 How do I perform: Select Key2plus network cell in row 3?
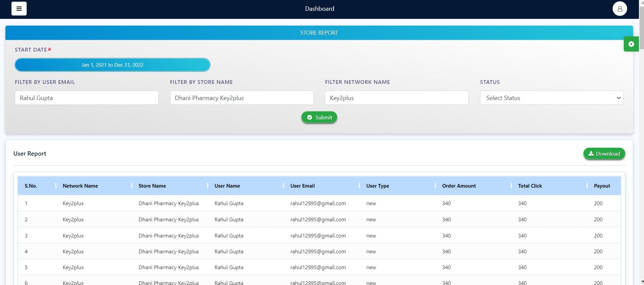(x=73, y=236)
